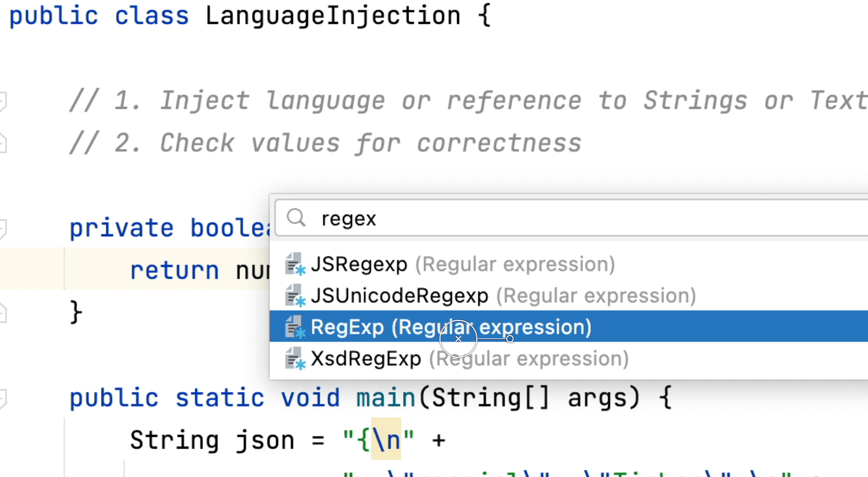The height and width of the screenshot is (477, 868).
Task: Select the JSRegexp language option
Action: [359, 265]
